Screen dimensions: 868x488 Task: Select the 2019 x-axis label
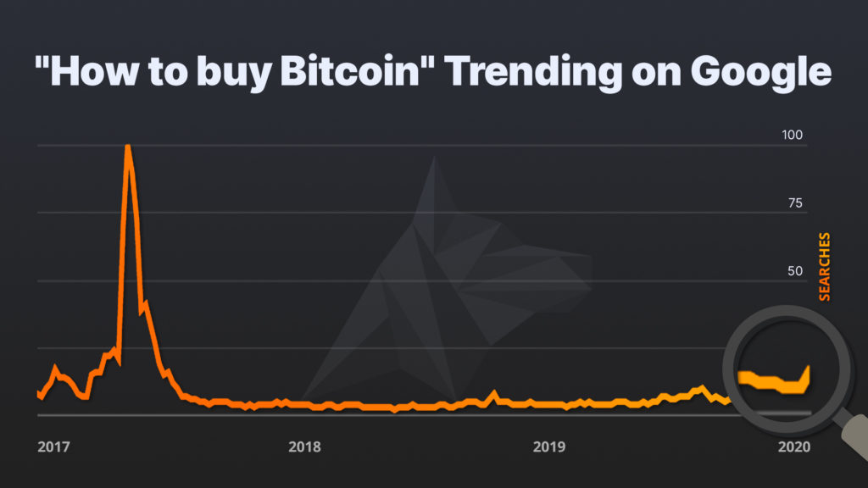[549, 446]
